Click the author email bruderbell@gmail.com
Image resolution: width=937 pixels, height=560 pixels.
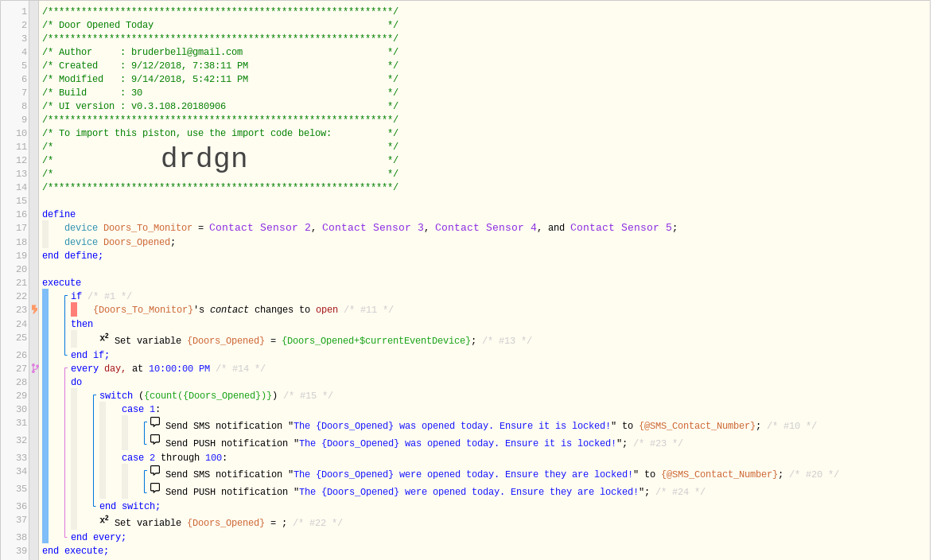tap(187, 52)
